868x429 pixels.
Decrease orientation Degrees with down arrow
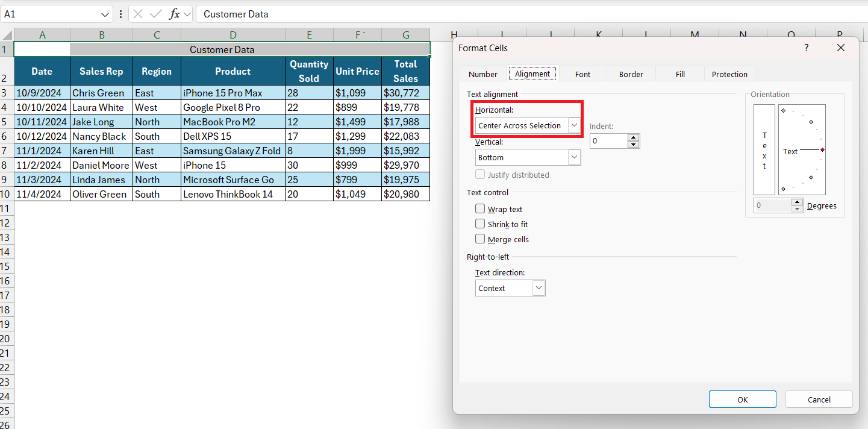click(x=798, y=209)
